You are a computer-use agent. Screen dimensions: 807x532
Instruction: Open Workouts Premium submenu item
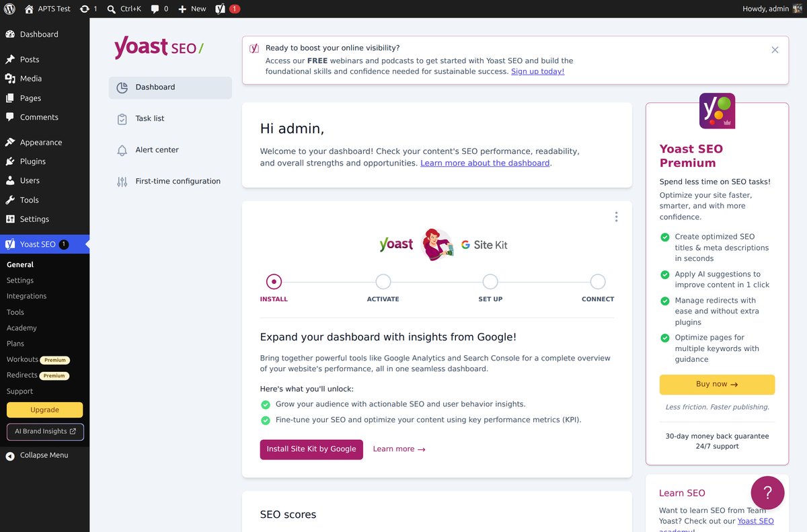click(38, 360)
